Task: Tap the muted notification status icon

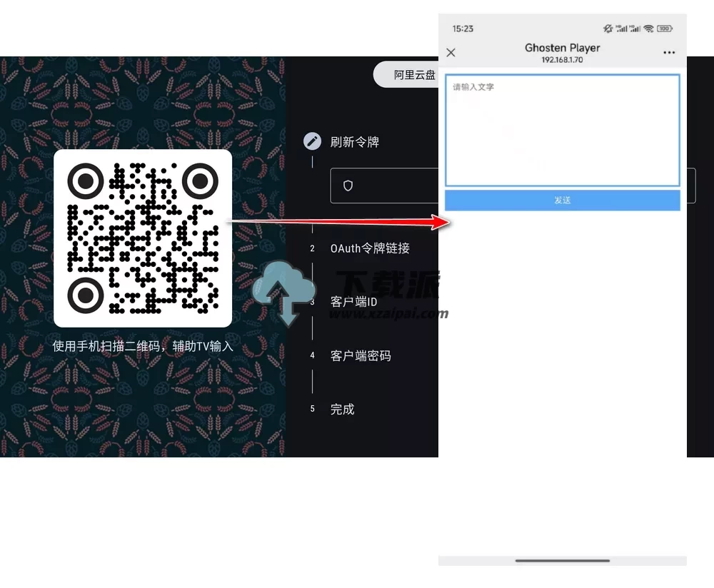Action: (x=608, y=29)
